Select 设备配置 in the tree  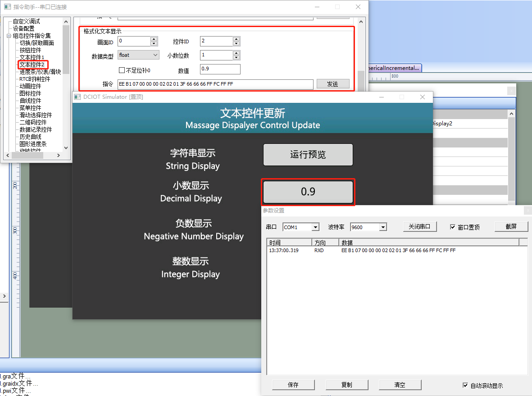[23, 28]
